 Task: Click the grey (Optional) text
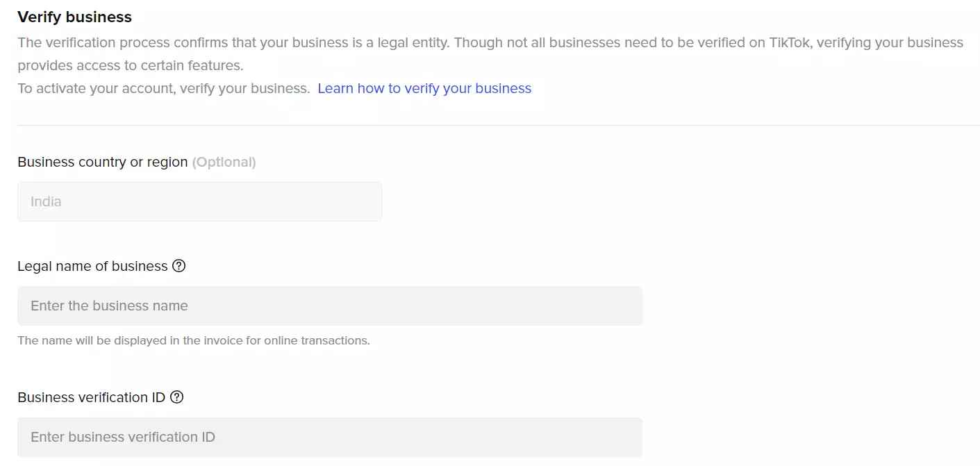(x=224, y=162)
